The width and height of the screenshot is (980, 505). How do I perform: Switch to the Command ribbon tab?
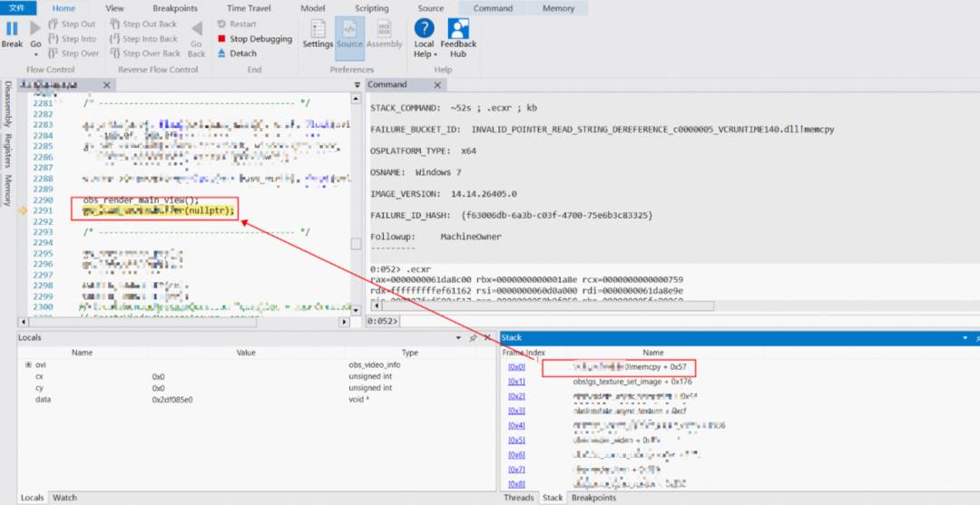coord(493,9)
